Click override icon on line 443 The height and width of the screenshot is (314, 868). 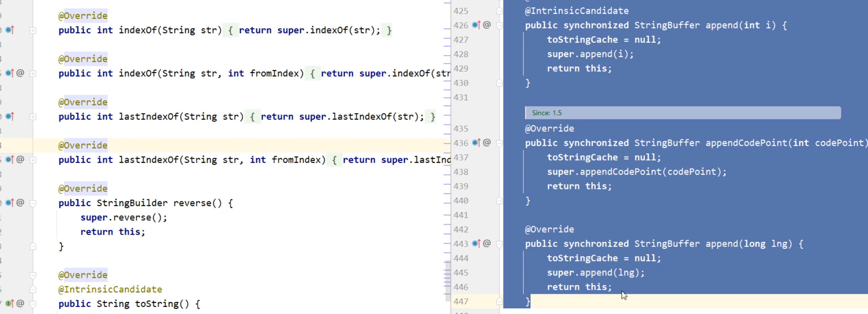pos(476,244)
